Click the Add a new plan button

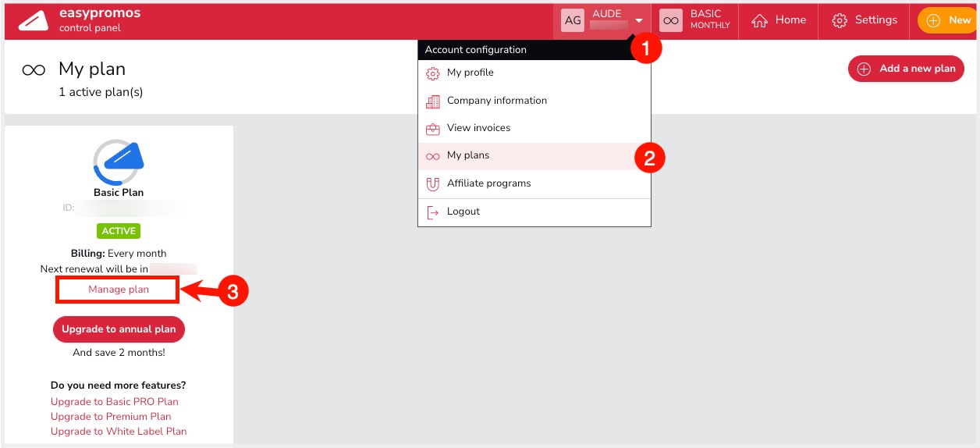[x=906, y=69]
